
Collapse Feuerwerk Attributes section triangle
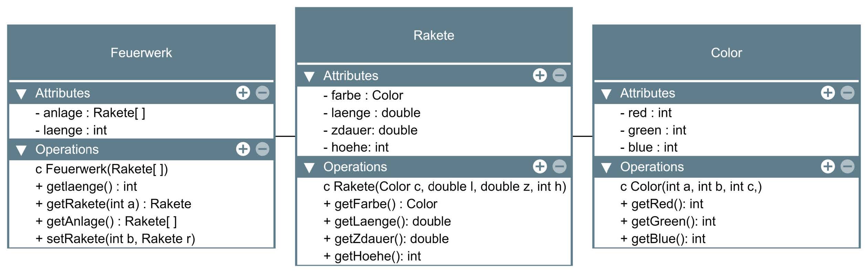[21, 94]
